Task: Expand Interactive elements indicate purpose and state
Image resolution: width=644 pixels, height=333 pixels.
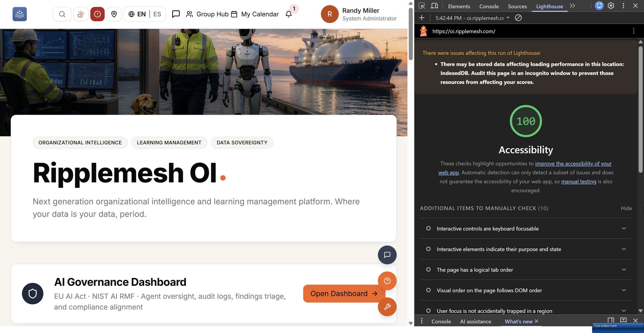Action: click(526, 249)
